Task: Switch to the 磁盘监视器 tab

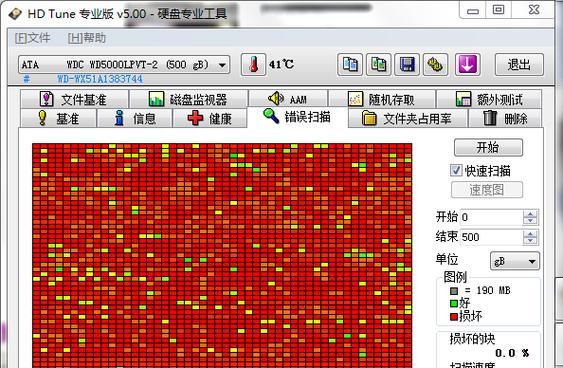Action: [188, 99]
